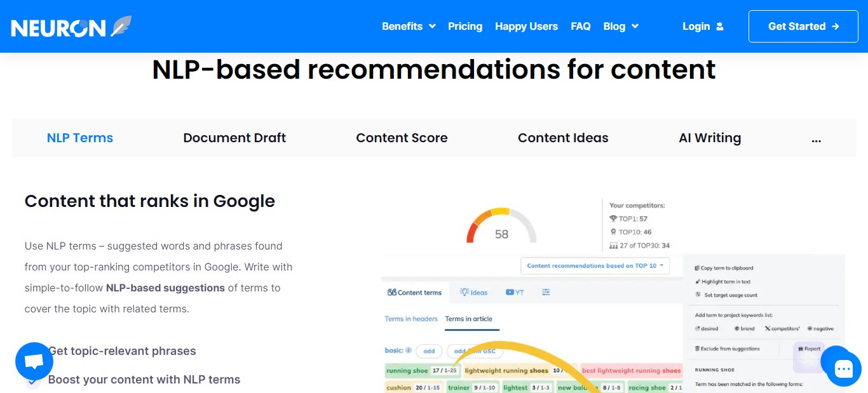Click the Highlight term marker icon

click(x=698, y=281)
